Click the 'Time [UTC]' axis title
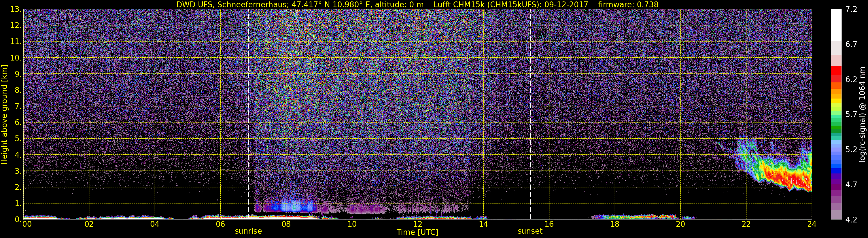The width and height of the screenshot is (868, 238). point(417,232)
